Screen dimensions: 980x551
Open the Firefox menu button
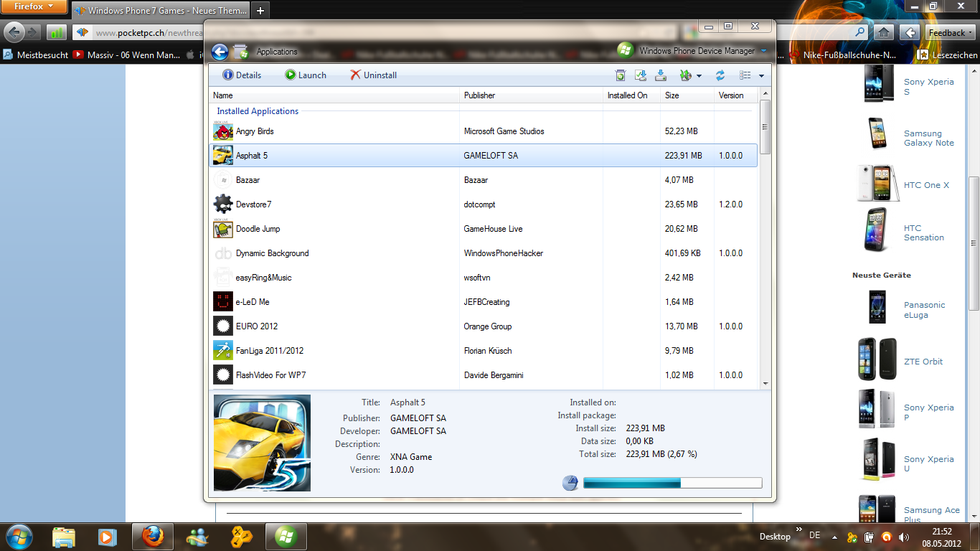[34, 6]
